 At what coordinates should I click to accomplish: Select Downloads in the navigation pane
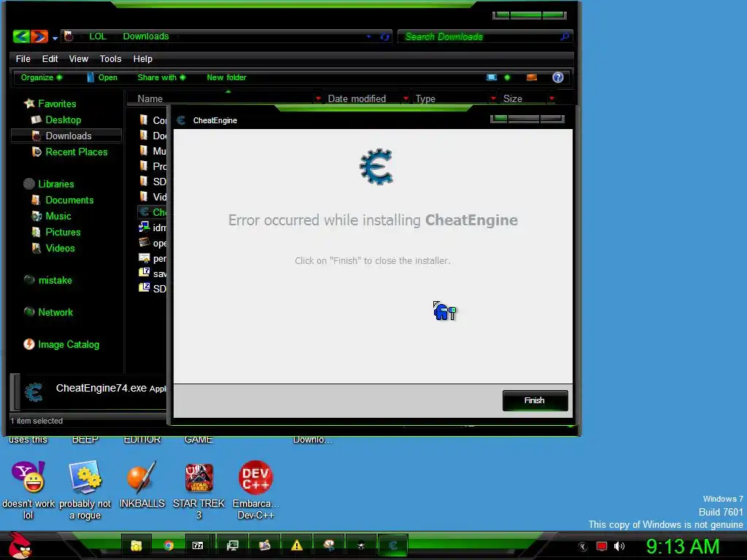click(68, 136)
